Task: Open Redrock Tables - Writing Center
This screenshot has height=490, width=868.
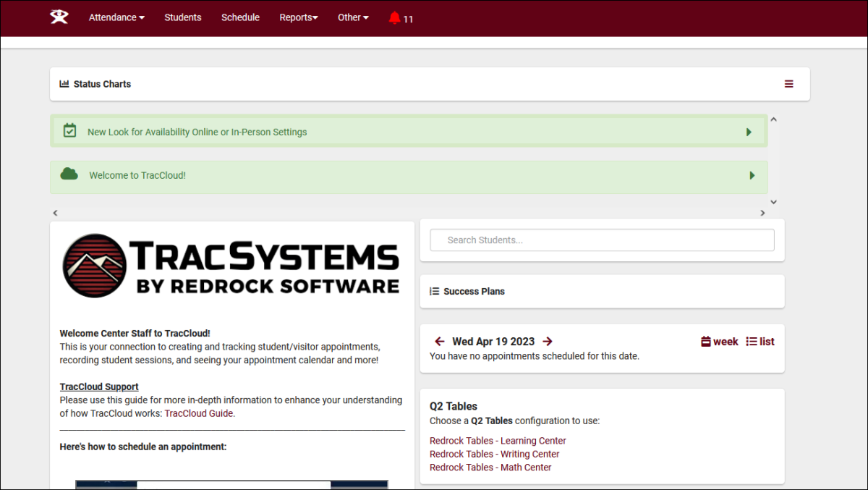Action: (x=494, y=454)
